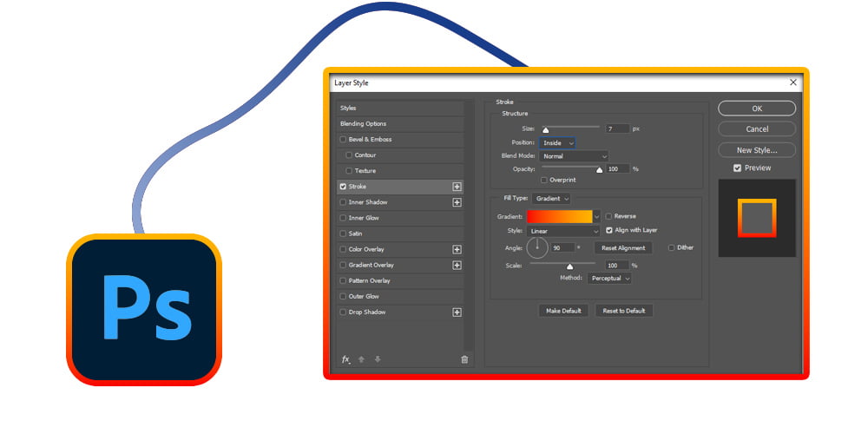Screen dimensions: 868x434
Task: Enable the Satin checkbox
Action: [343, 233]
